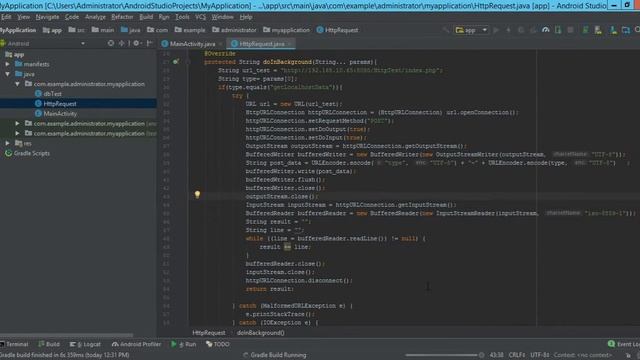This screenshot has width=640, height=360.
Task: Click Attach debugger to Android process icon
Action: click(x=558, y=30)
